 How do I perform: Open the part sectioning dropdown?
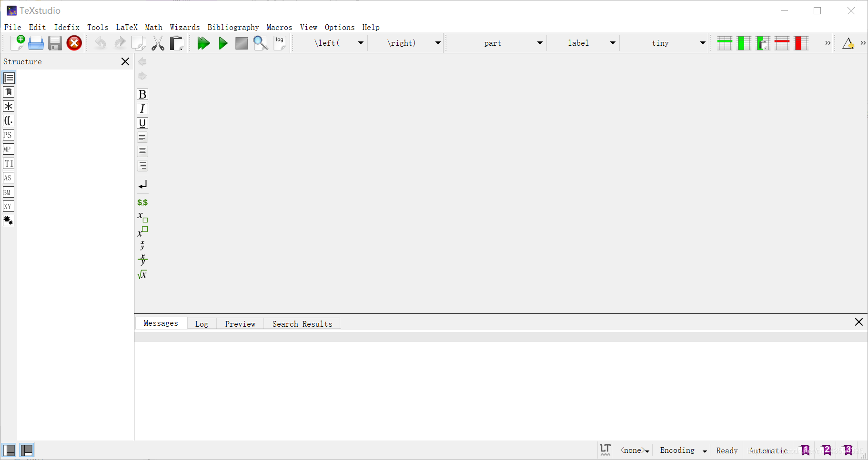point(540,43)
